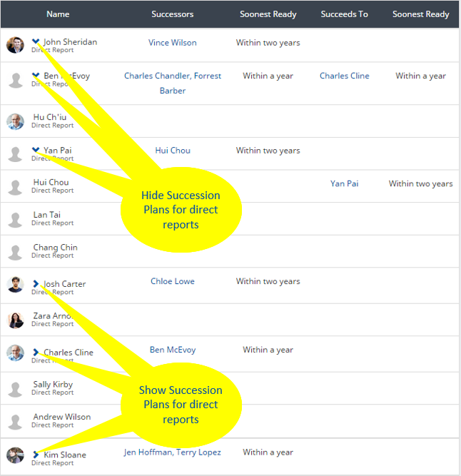Image resolution: width=461 pixels, height=476 pixels.
Task: Open Chloe Lowe successor link
Action: pos(173,281)
